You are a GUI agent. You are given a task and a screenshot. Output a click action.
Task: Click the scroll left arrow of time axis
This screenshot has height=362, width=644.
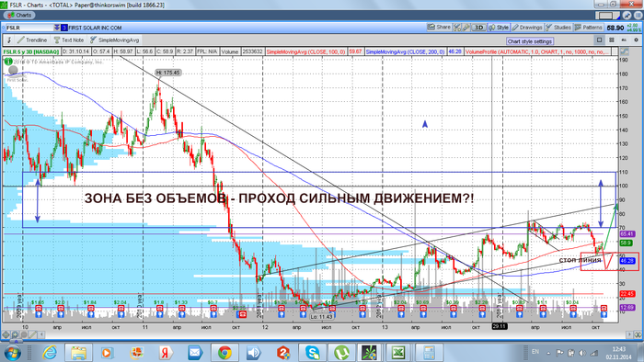click(42, 334)
